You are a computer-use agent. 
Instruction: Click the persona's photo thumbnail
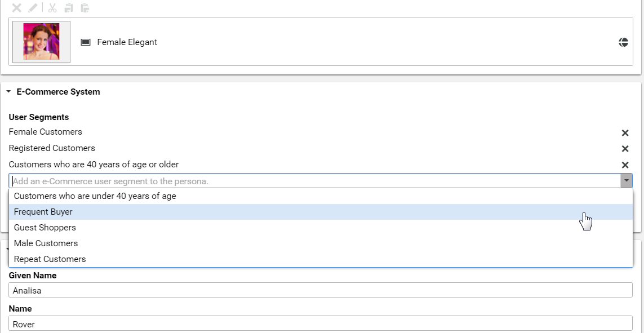coord(41,41)
